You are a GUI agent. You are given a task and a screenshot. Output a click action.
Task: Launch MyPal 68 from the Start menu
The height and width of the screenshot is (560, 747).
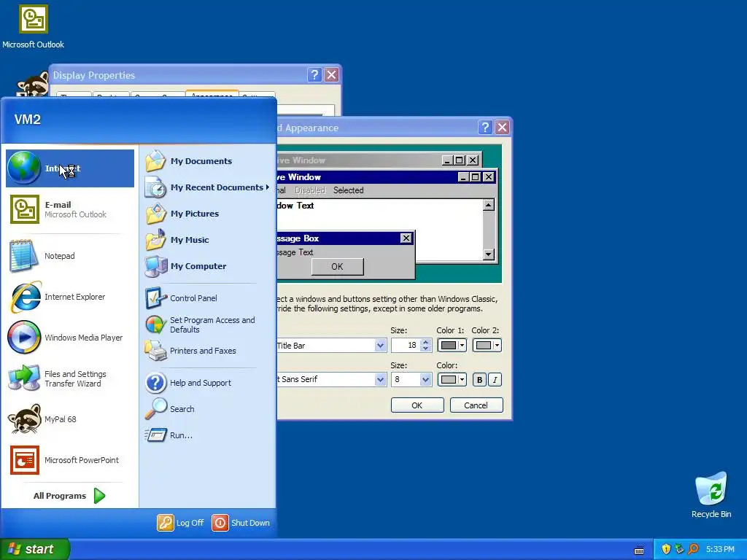click(69, 419)
